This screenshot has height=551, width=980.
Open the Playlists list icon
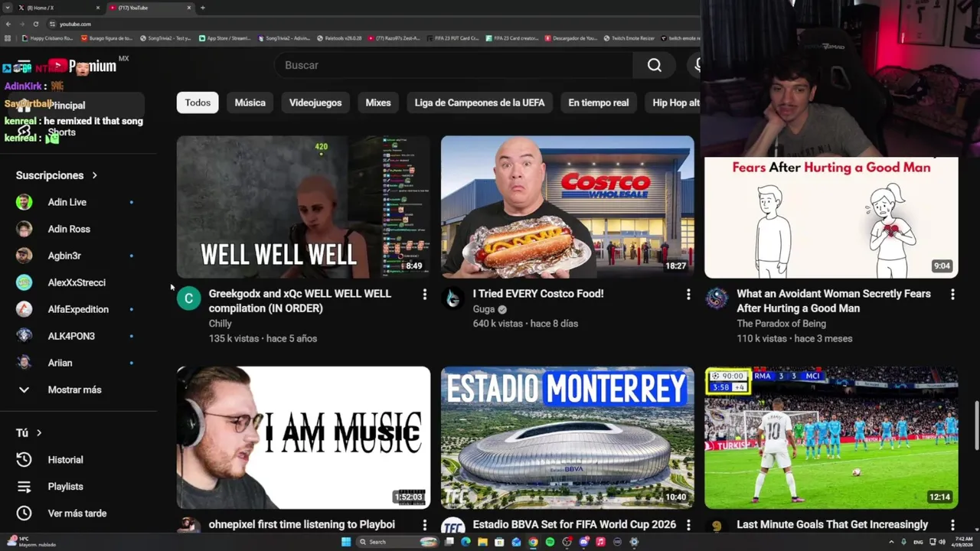tap(24, 487)
